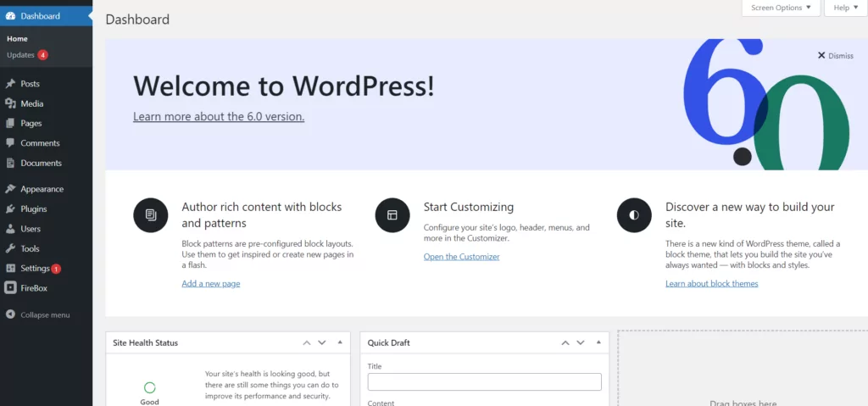Click Open the Customizer link
868x406 pixels.
pyautogui.click(x=462, y=257)
